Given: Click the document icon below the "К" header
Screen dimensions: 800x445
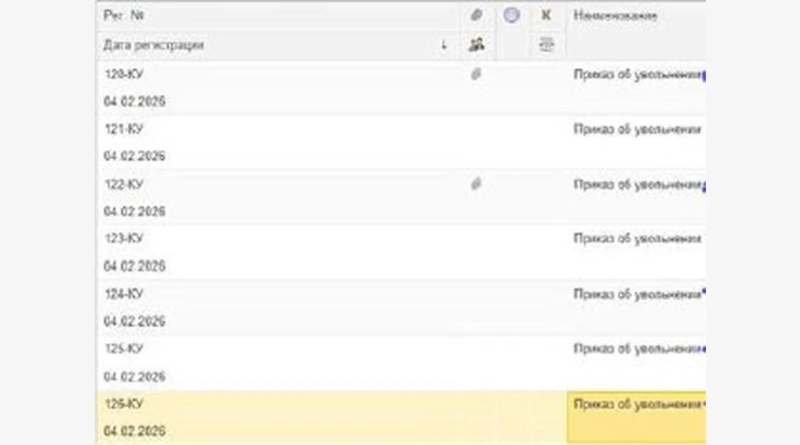Looking at the screenshot, I should [x=546, y=45].
